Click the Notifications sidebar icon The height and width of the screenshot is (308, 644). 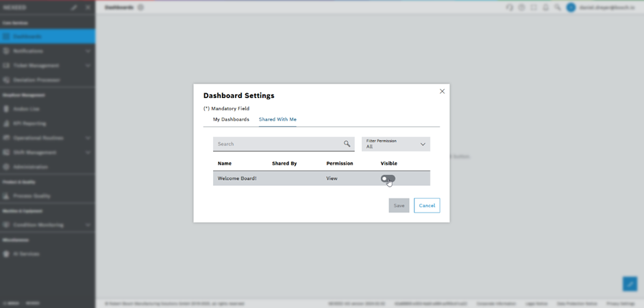click(5, 51)
